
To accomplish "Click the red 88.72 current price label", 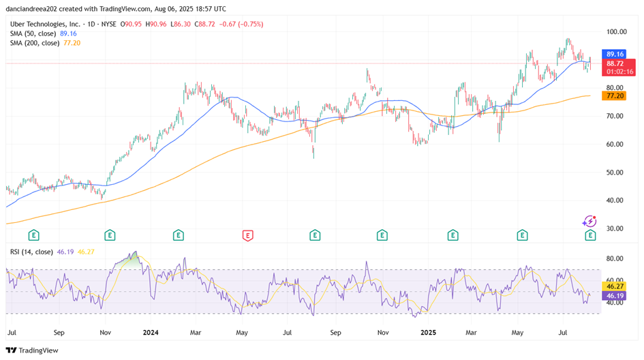I will coord(615,63).
